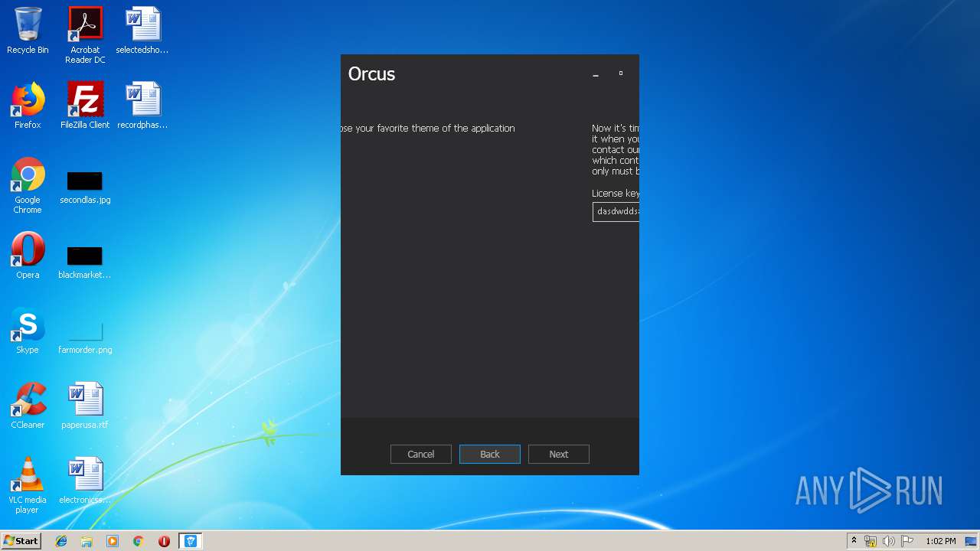
Task: Open paperusa.rtf document
Action: (85, 406)
